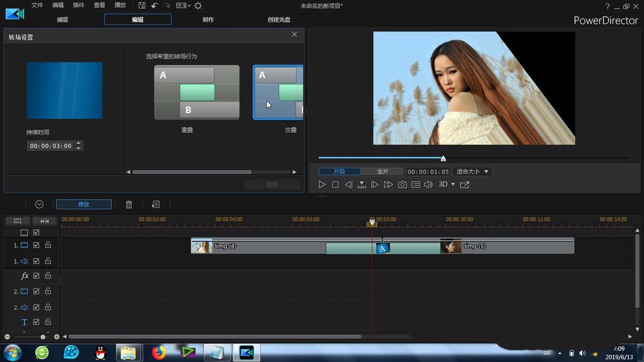This screenshot has height=362, width=644.
Task: Disable video track 1 checkbox
Action: point(37,245)
